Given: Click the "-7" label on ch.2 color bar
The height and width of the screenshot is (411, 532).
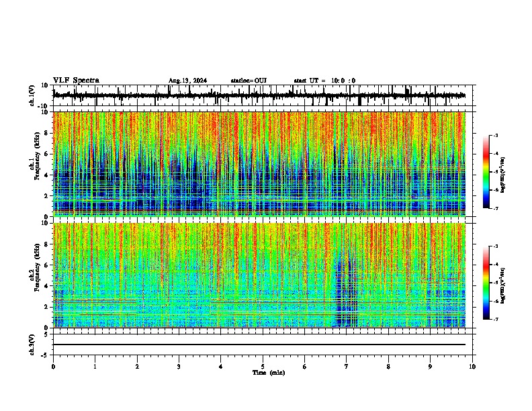Looking at the screenshot, I should tap(496, 320).
